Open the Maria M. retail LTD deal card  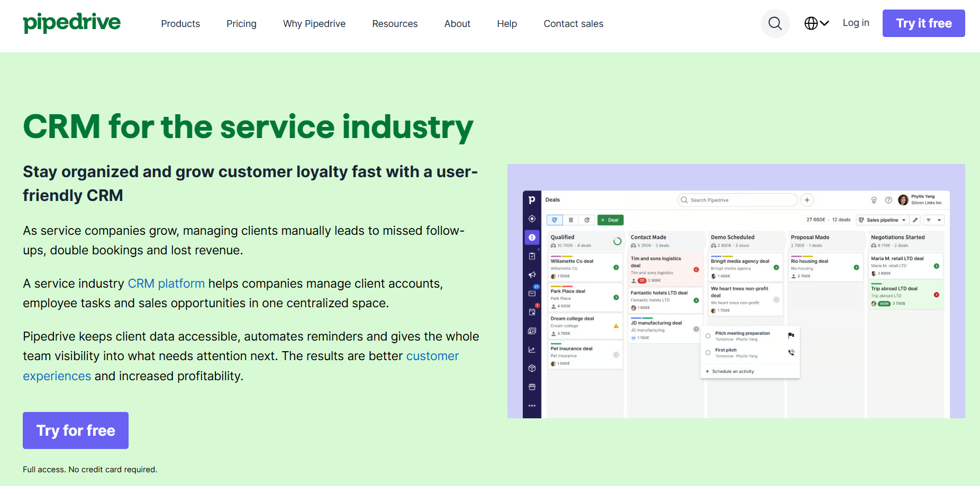click(x=906, y=266)
